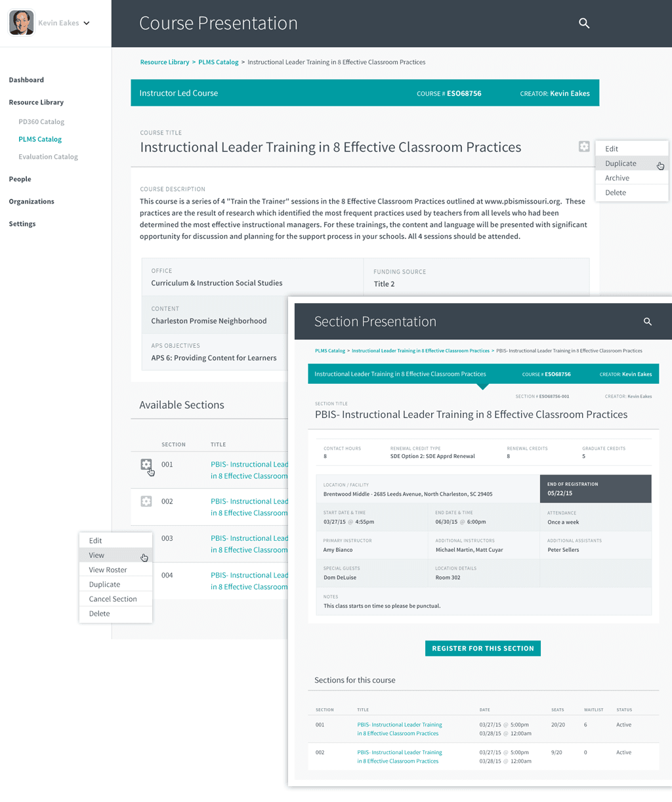Go to Dashboard in the sidebar
The image size is (672, 802).
click(x=26, y=80)
